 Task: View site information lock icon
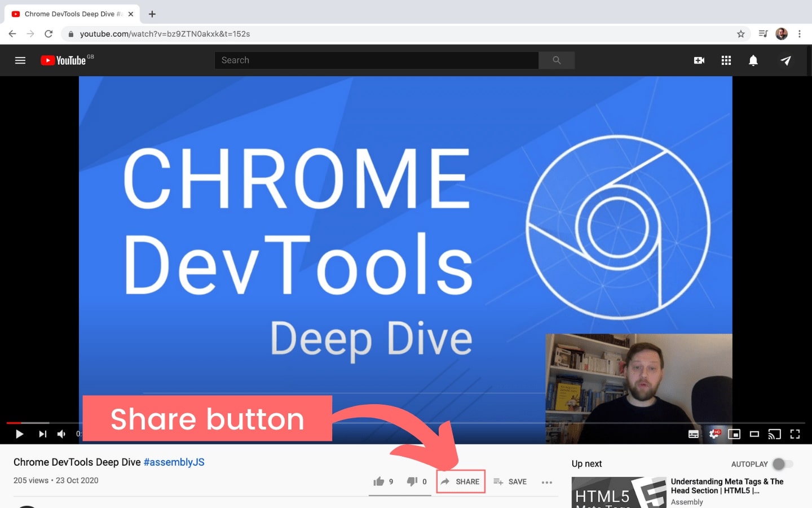pos(70,34)
